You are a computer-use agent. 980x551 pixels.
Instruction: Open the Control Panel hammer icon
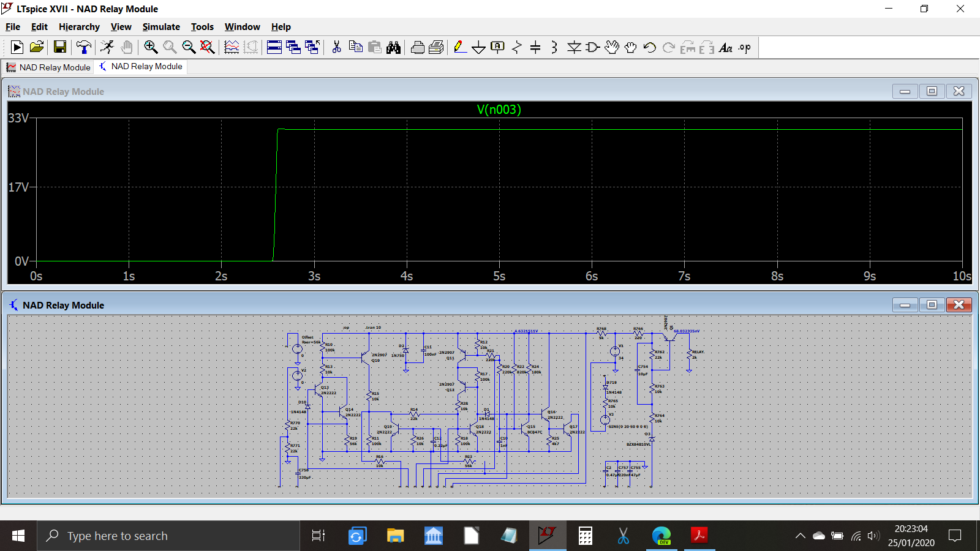(84, 47)
